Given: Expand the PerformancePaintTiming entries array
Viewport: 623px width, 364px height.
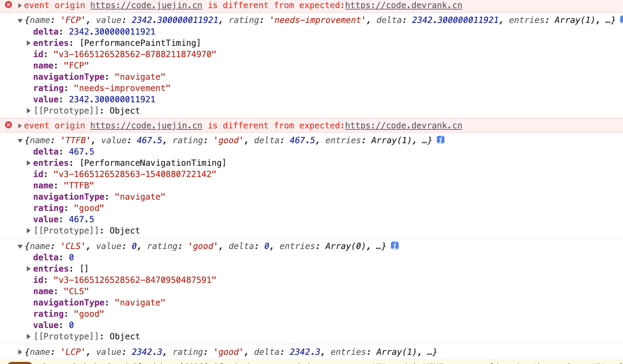Looking at the screenshot, I should coord(29,43).
